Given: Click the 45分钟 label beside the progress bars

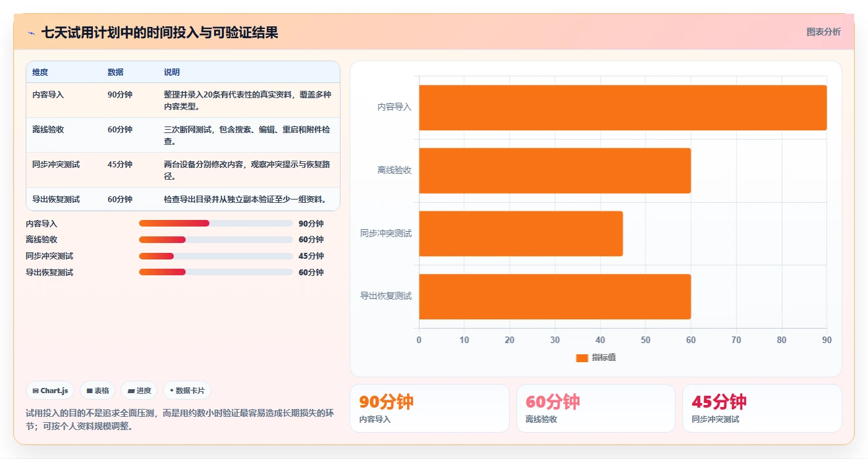Looking at the screenshot, I should tap(311, 256).
